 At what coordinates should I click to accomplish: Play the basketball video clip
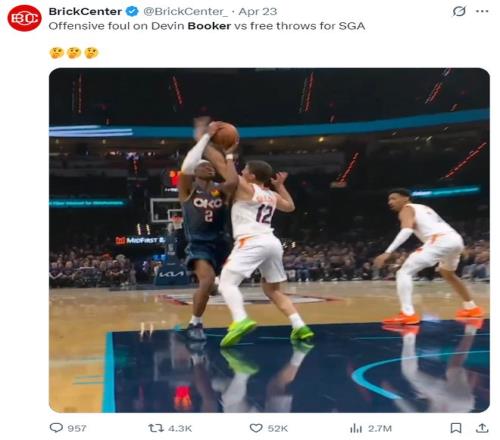269,240
